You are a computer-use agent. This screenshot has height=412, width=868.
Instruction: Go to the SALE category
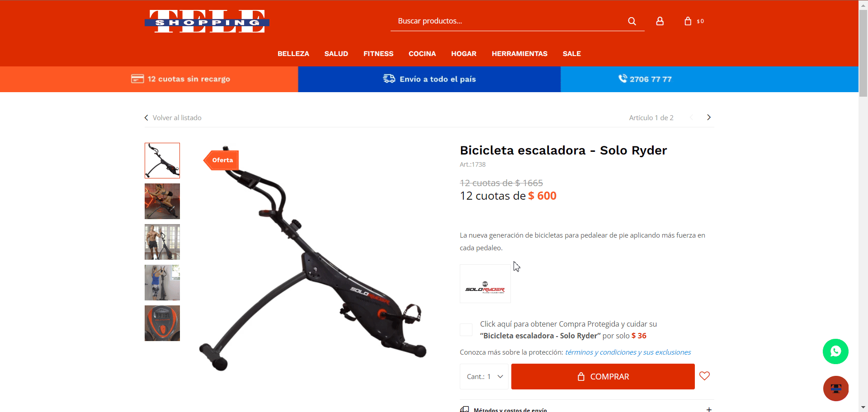pyautogui.click(x=571, y=54)
